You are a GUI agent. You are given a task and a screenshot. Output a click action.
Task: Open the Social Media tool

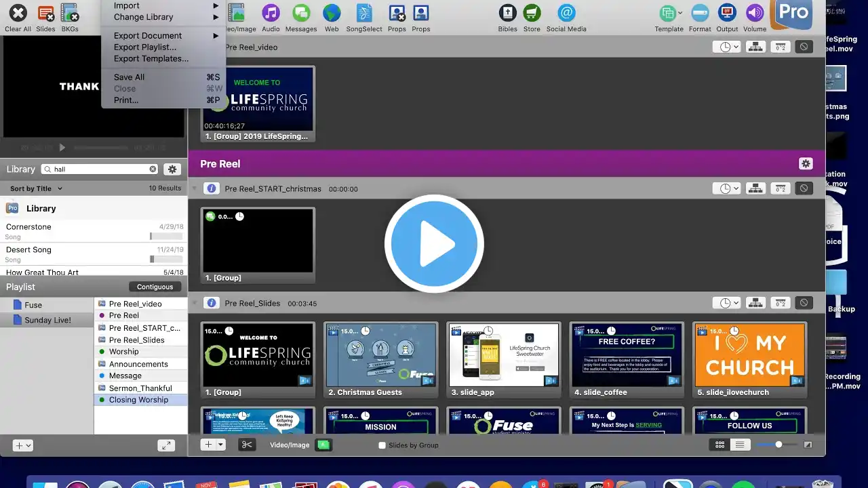[566, 13]
